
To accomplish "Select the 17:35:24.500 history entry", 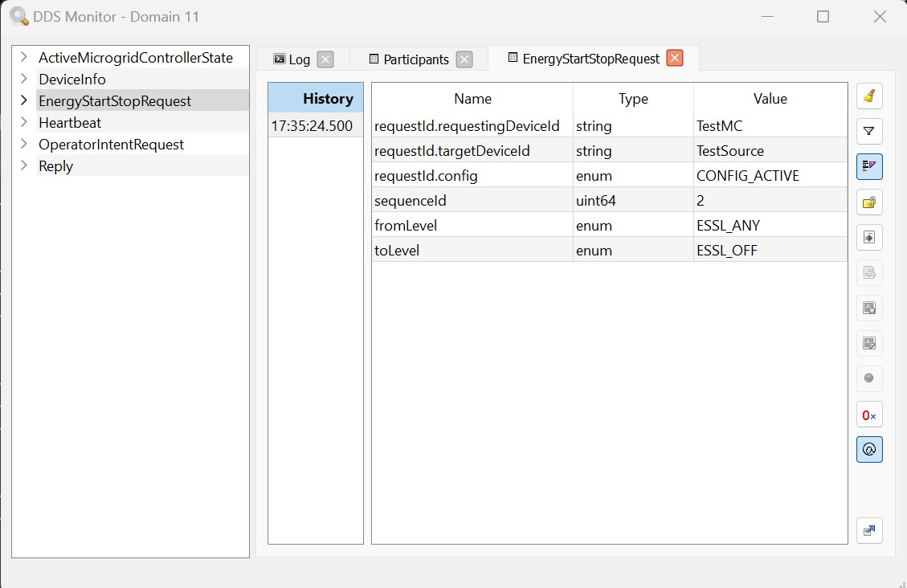I will 312,126.
